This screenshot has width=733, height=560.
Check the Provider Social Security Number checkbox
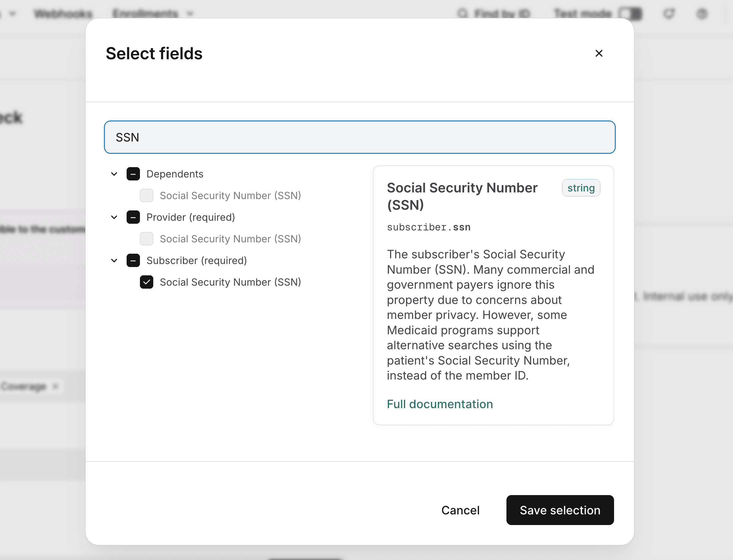[x=146, y=239]
